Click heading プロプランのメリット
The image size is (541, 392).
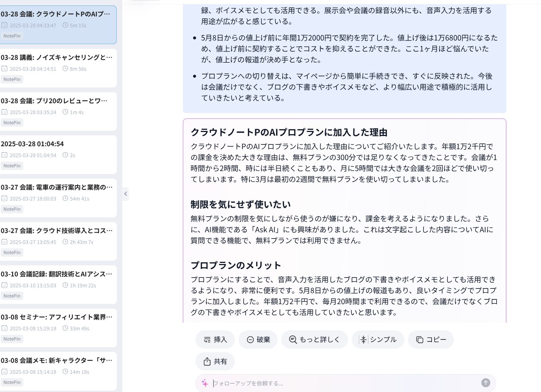(236, 265)
